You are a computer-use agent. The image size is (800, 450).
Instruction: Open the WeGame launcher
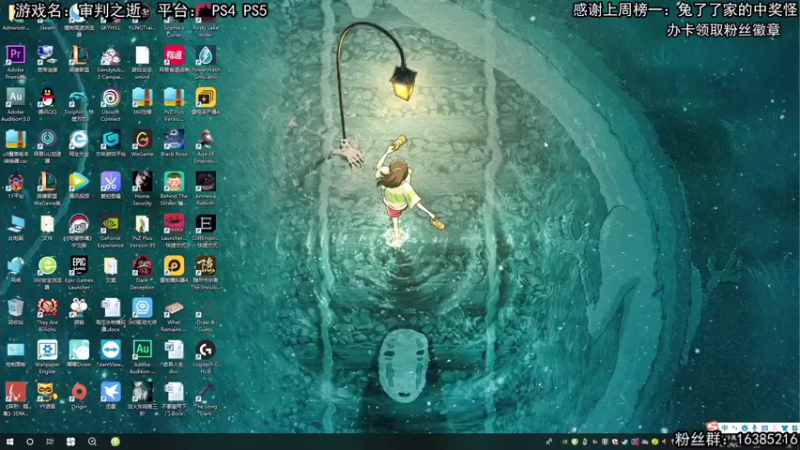(x=142, y=139)
